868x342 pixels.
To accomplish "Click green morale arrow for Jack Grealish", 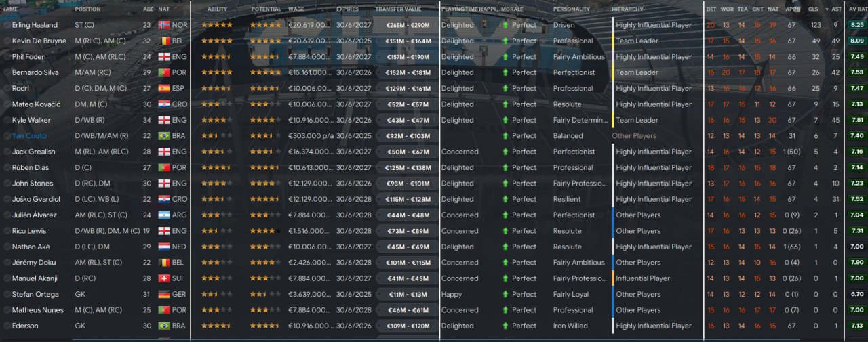I will (x=505, y=152).
